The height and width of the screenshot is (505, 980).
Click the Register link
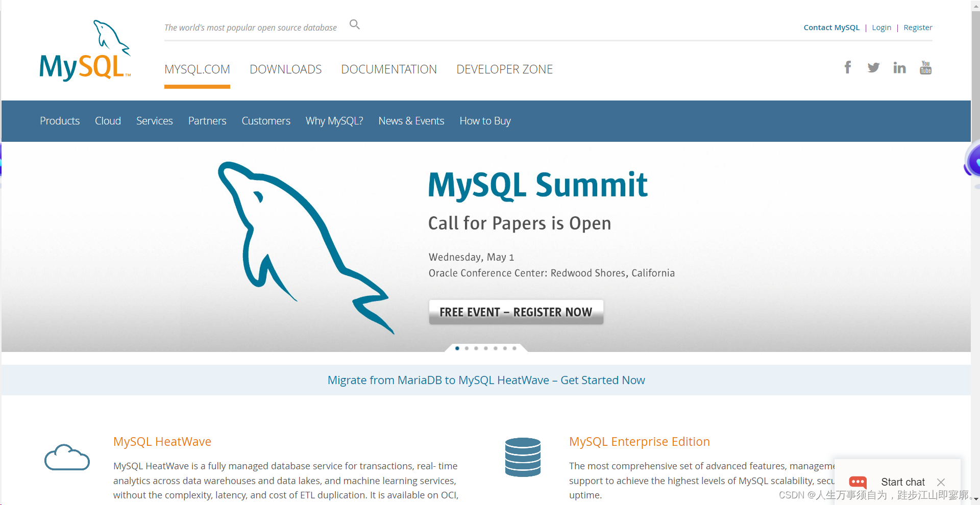pyautogui.click(x=918, y=28)
